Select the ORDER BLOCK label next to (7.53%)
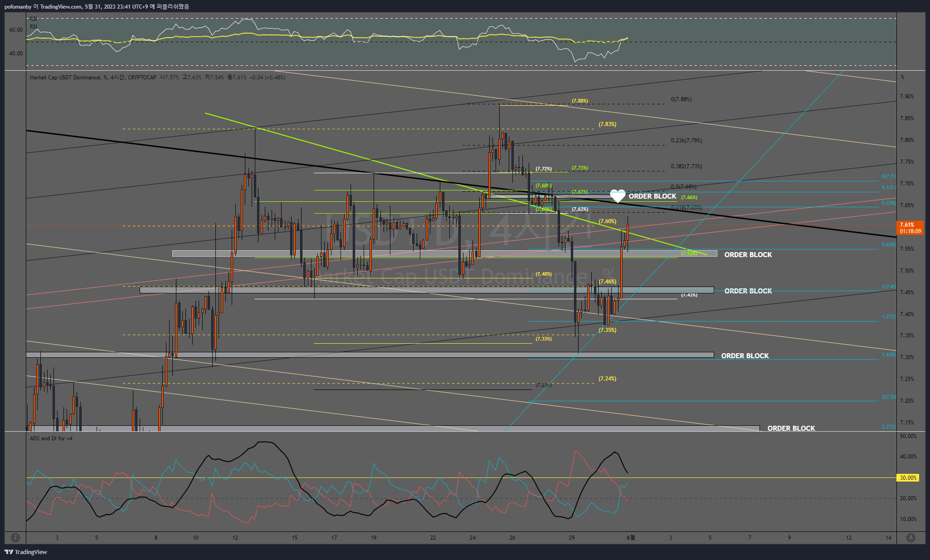 [748, 255]
